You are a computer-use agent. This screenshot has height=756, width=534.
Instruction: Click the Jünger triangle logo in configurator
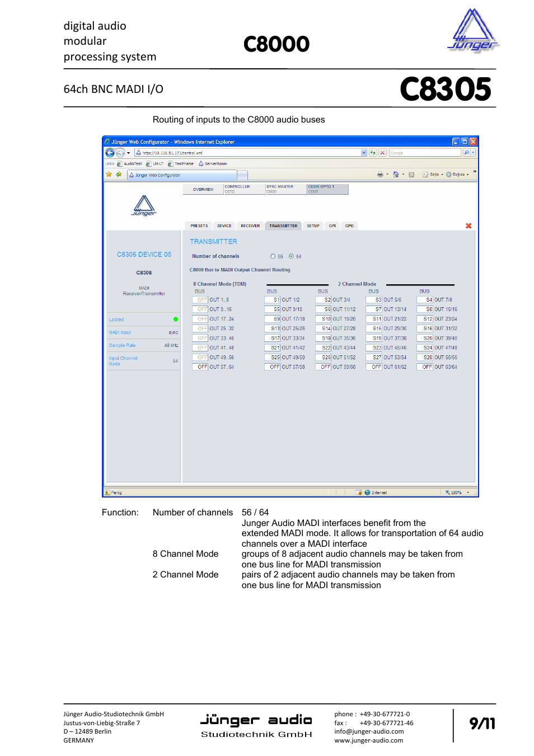point(144,206)
